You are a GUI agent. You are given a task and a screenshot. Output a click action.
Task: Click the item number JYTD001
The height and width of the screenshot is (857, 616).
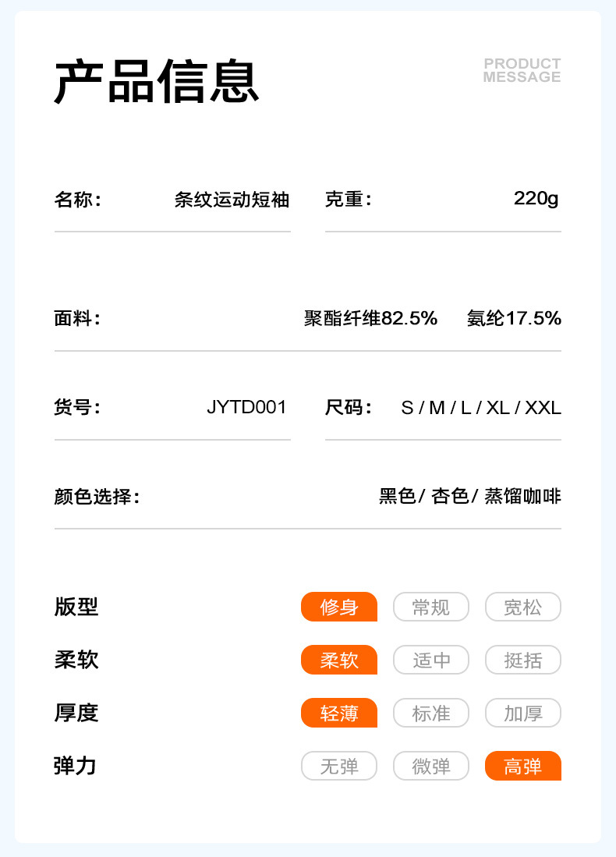click(x=246, y=407)
